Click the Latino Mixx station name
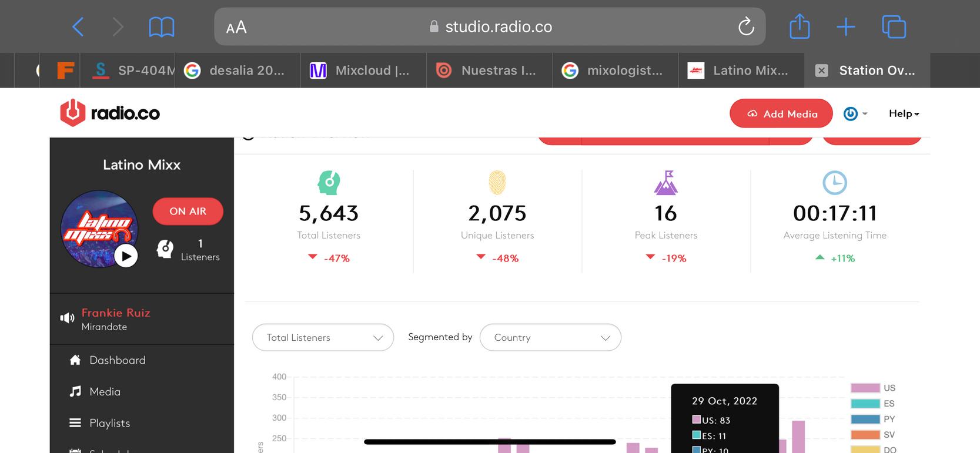This screenshot has width=980, height=453. click(142, 165)
